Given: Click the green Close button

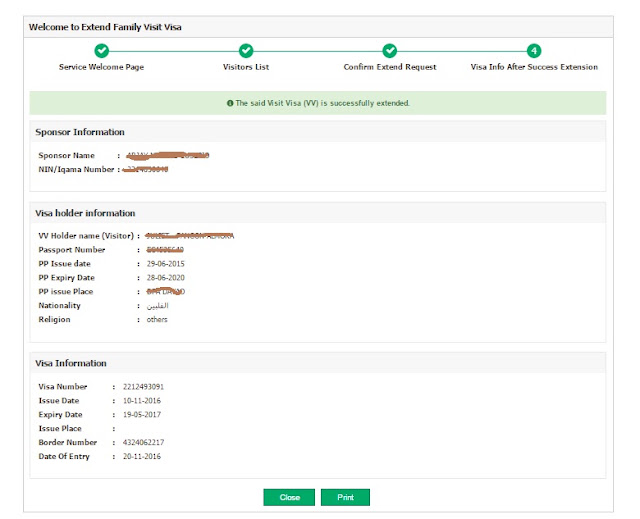Looking at the screenshot, I should [289, 497].
